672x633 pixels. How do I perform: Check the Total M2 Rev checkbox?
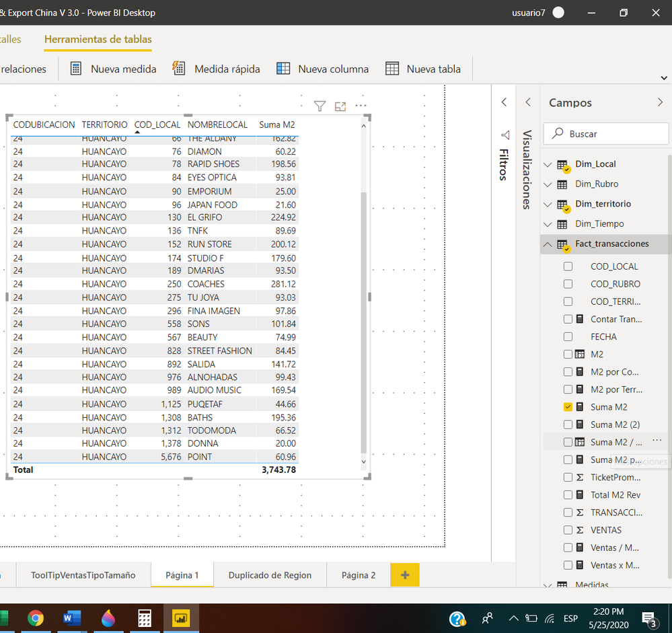(568, 495)
